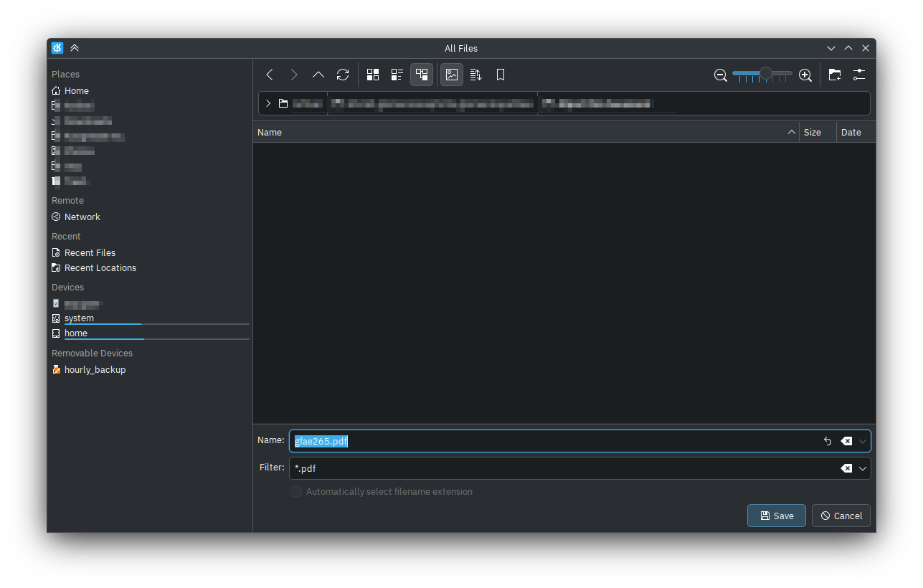This screenshot has height=588, width=923.
Task: Click the Remote section header
Action: (67, 201)
